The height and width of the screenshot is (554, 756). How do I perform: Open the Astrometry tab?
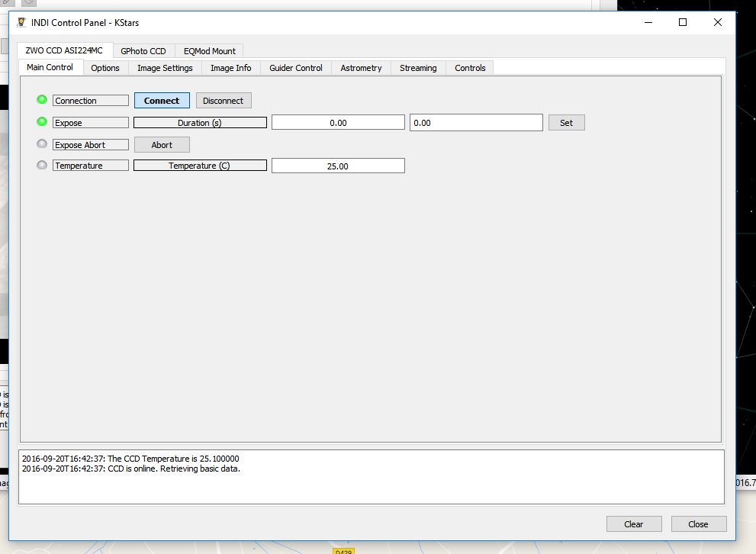[x=361, y=68]
